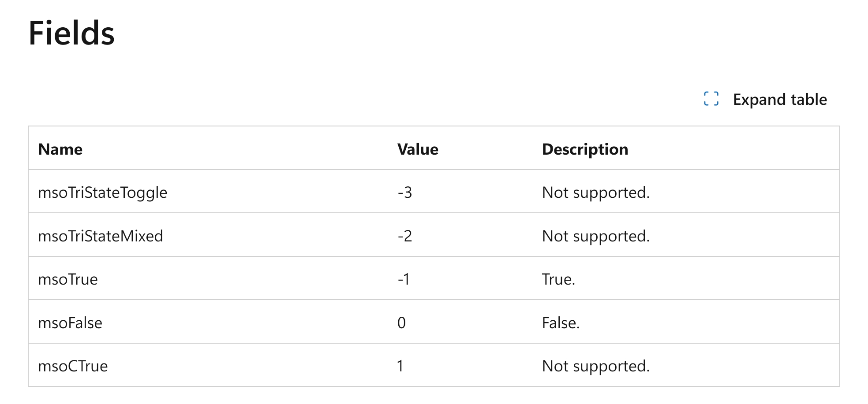The height and width of the screenshot is (404, 868).
Task: Select the False. description cell
Action: (561, 323)
